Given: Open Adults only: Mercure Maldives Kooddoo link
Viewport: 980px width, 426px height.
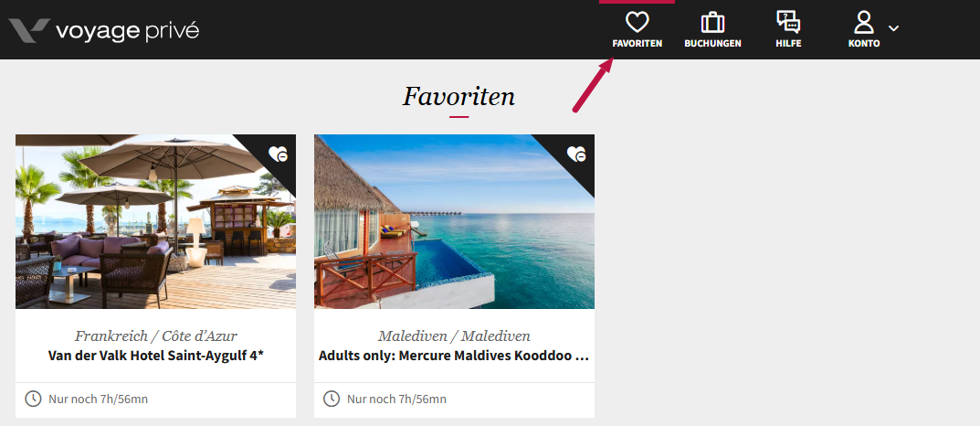Looking at the screenshot, I should tap(454, 356).
